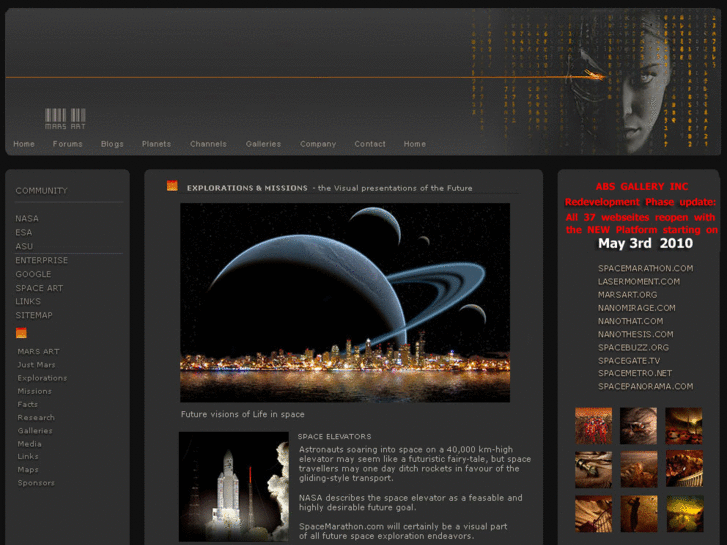Visit SPACEGATE.TV link
Viewport: 727px width, 545px height.
tap(629, 360)
